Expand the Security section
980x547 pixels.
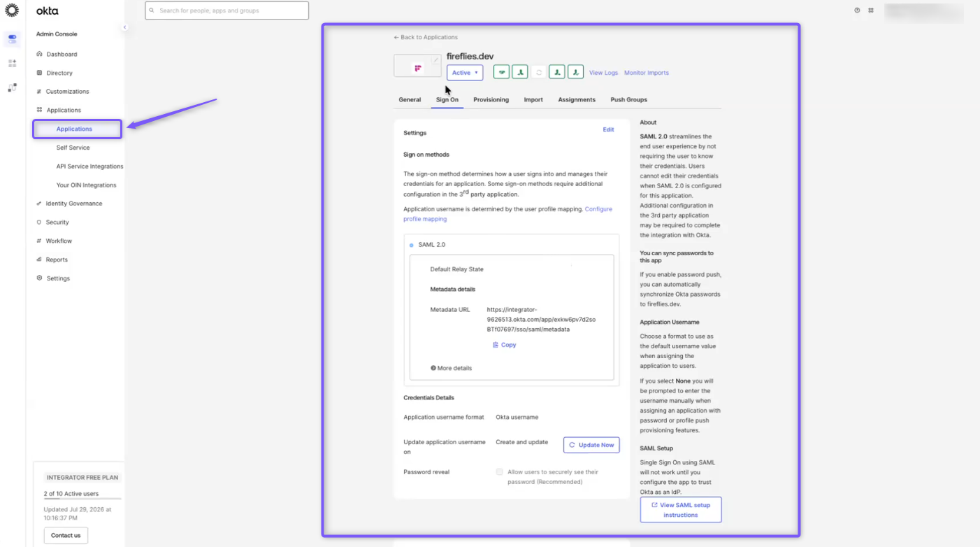[57, 222]
